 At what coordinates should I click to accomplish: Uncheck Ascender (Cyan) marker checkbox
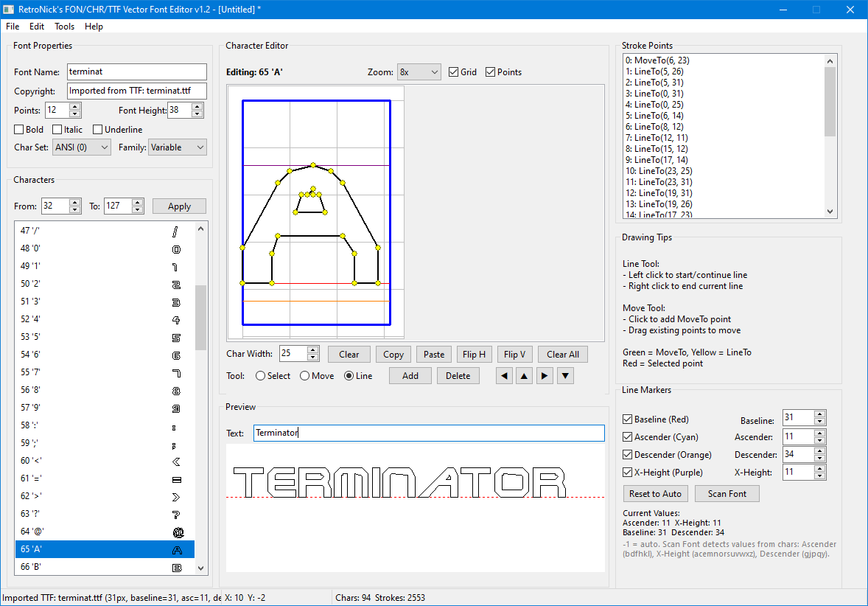pyautogui.click(x=627, y=437)
